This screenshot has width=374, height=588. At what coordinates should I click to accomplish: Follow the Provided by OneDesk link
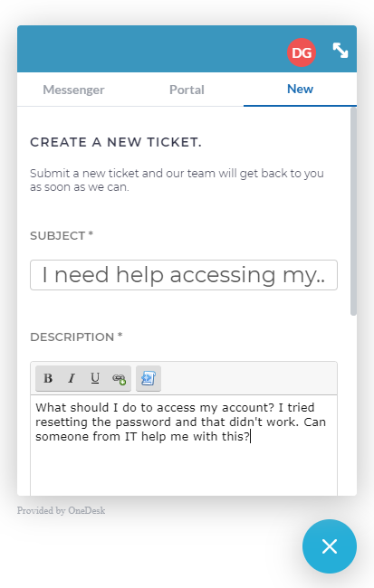pos(62,510)
